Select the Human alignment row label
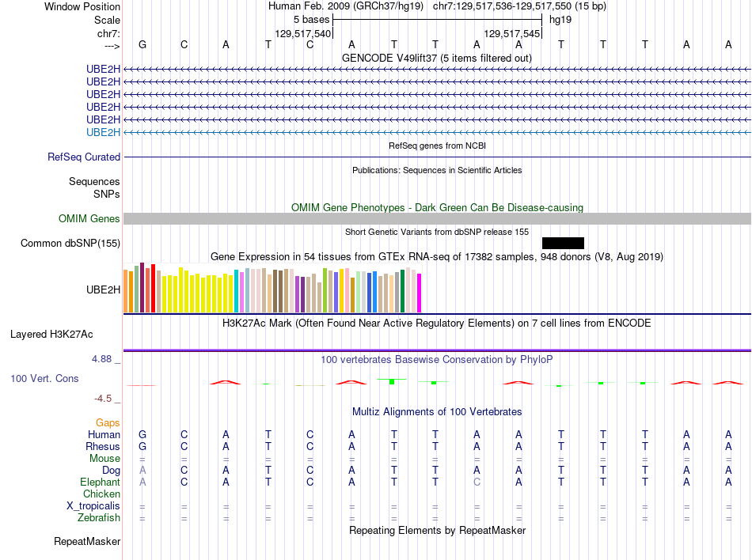The height and width of the screenshot is (560, 752). [x=104, y=434]
